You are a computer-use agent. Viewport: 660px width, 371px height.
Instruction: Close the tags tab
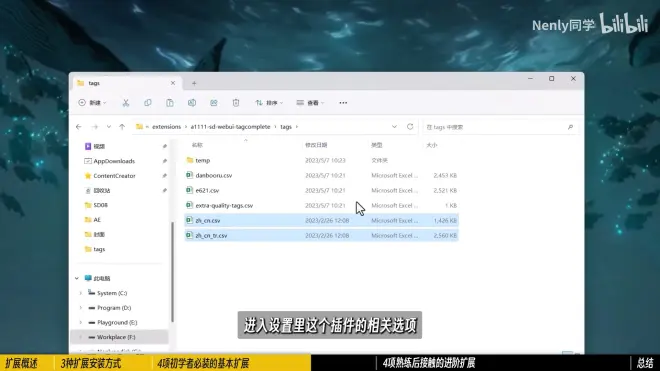click(x=173, y=83)
